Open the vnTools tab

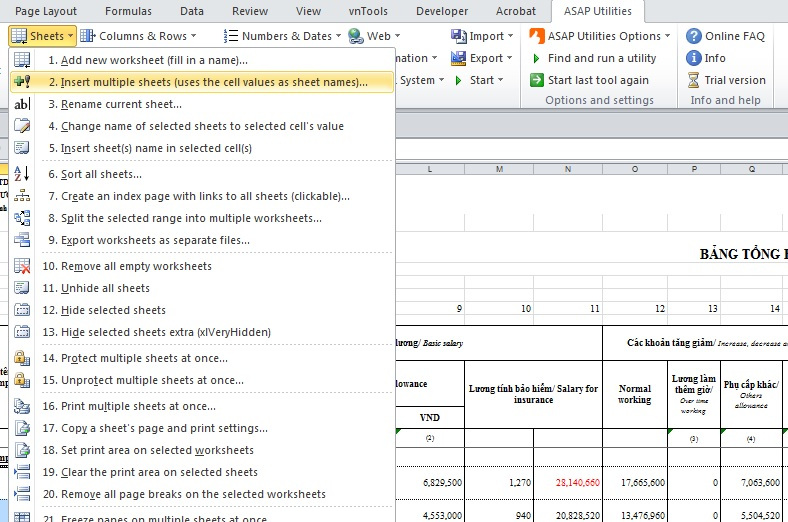pyautogui.click(x=368, y=11)
